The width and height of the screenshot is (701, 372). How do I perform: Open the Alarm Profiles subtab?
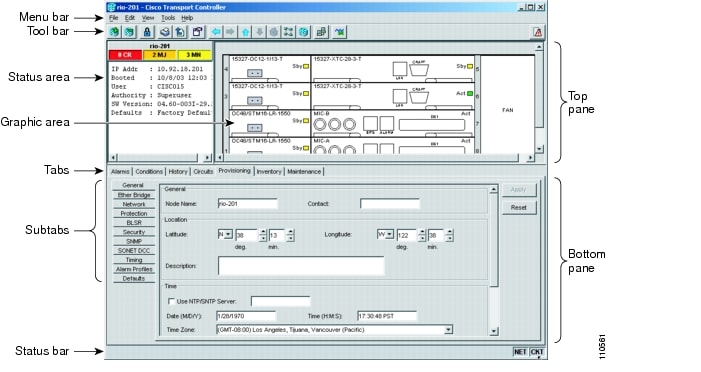click(x=134, y=269)
